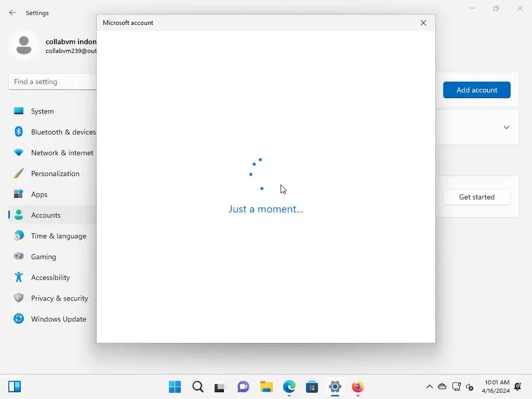Open Privacy & security settings
The image size is (532, 399).
click(x=52, y=298)
